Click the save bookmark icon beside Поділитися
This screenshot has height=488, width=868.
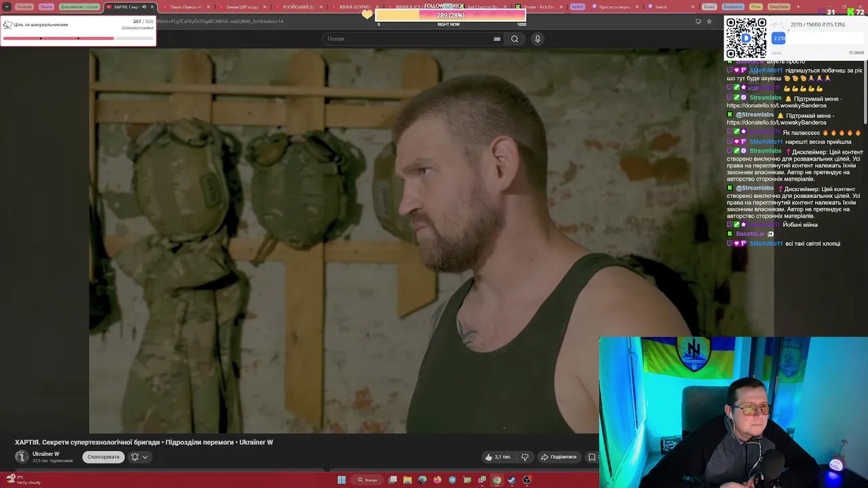click(592, 457)
